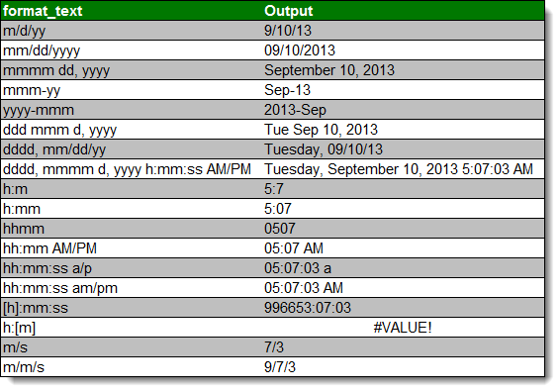Select the 05:07 AM output cell
The image size is (560, 392).
(404, 248)
